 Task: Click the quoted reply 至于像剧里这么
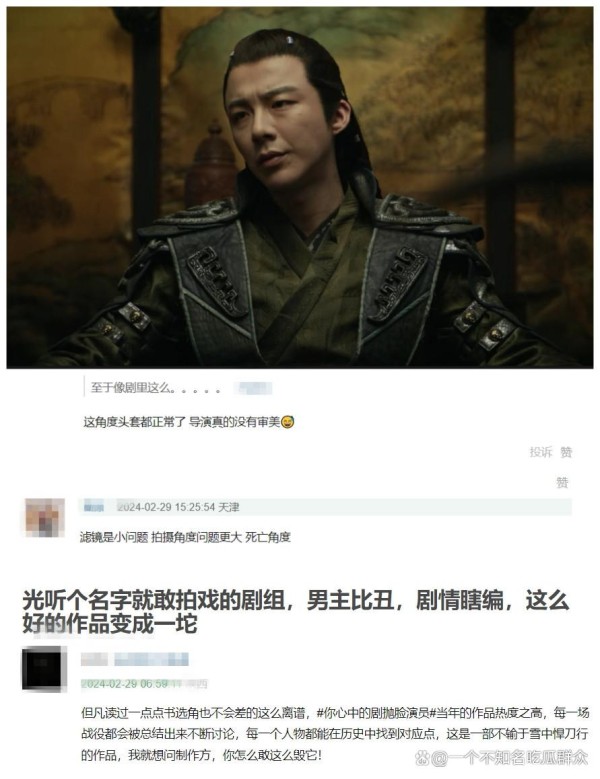pyautogui.click(x=156, y=388)
